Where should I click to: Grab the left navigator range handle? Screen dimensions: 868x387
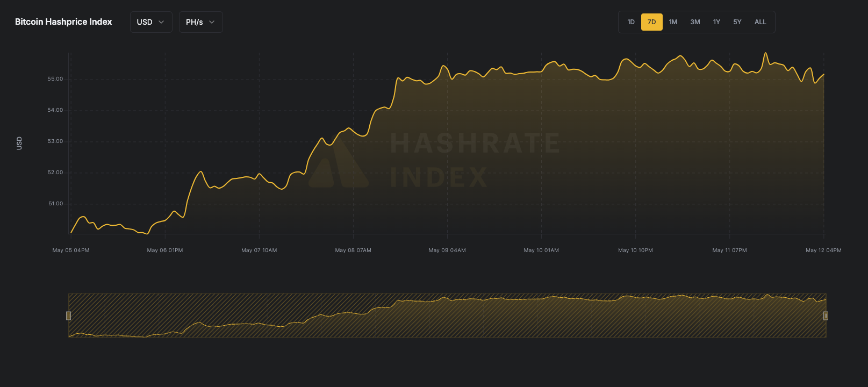68,316
